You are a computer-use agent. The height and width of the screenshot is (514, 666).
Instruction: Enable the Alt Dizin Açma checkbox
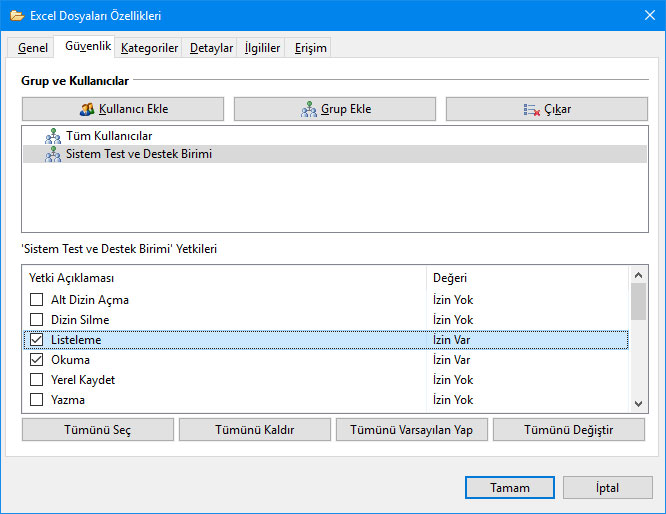36,300
